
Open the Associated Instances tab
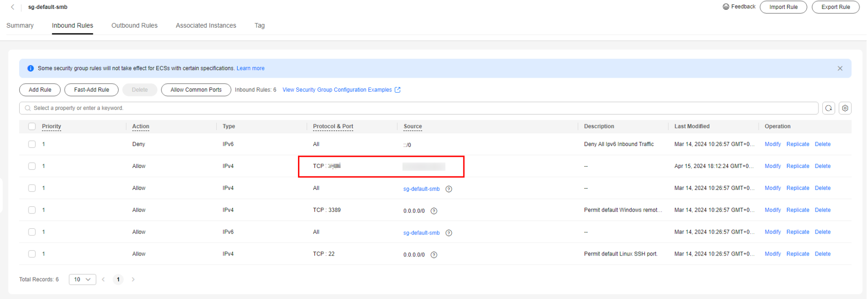pyautogui.click(x=206, y=26)
